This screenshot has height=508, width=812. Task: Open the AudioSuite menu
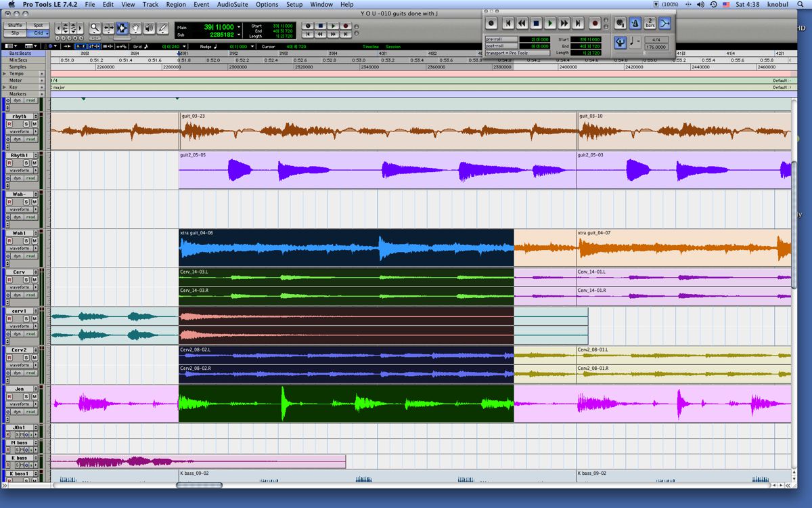[x=232, y=4]
